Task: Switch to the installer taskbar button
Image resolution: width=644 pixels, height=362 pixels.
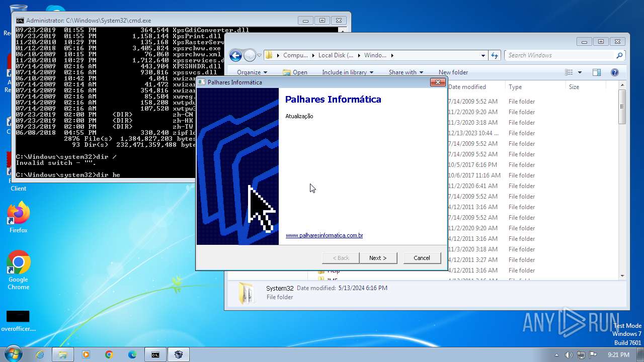Action: (179, 354)
